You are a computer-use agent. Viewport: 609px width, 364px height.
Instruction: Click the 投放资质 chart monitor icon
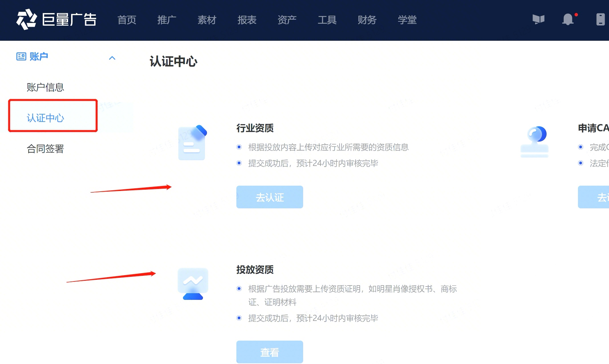coord(193,284)
